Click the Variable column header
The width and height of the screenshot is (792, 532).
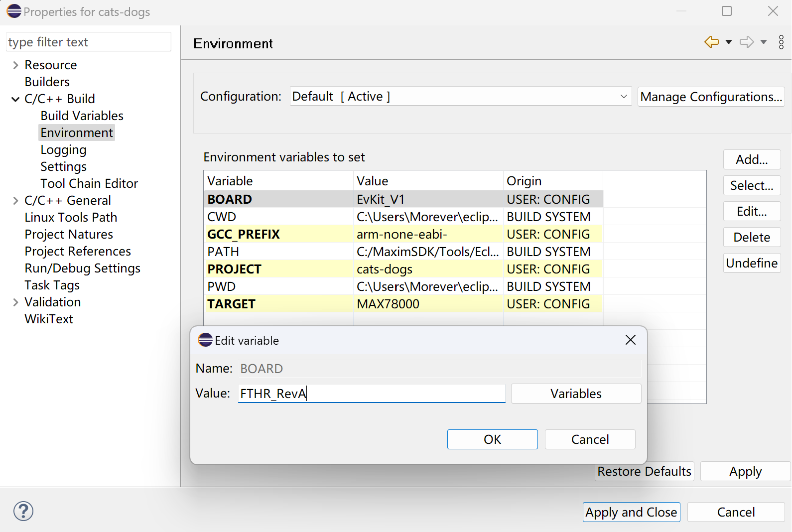(x=278, y=181)
